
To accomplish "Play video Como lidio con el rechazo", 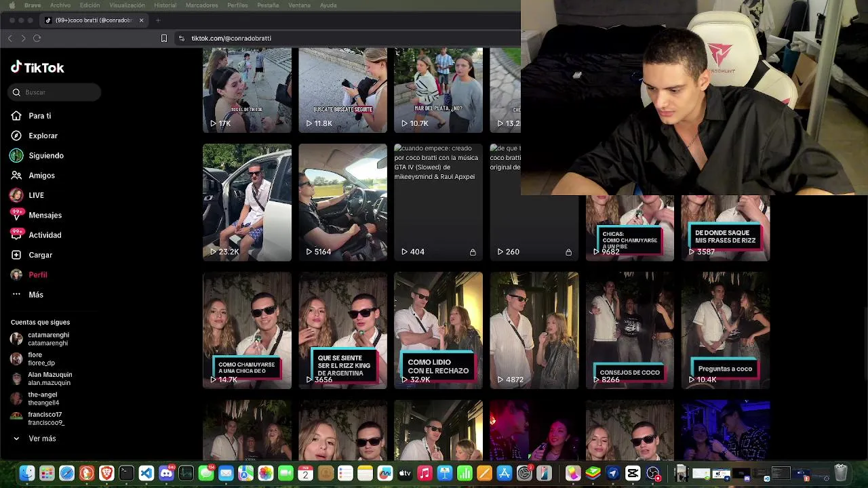I will tap(438, 330).
